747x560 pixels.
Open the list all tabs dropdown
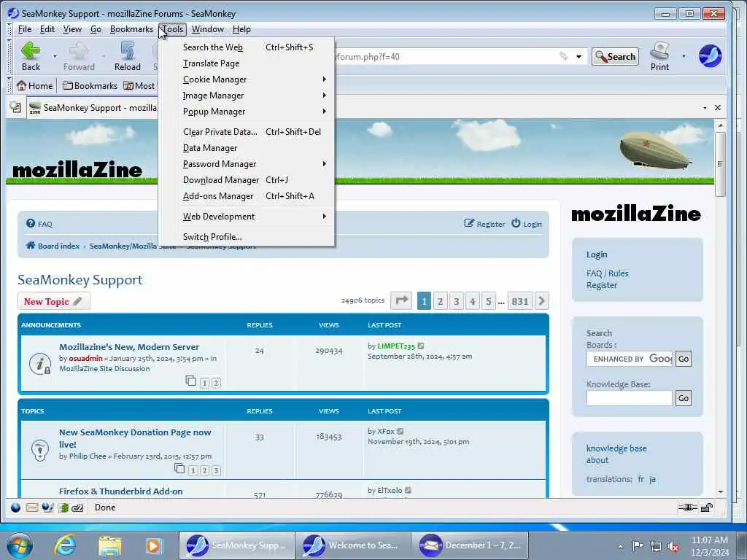pos(705,108)
